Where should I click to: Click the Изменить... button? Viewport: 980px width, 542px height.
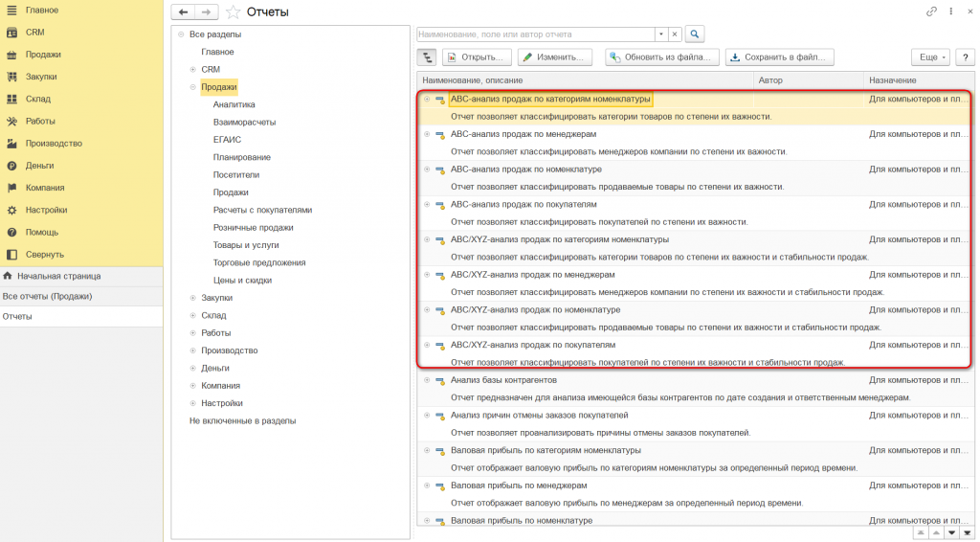coord(554,56)
